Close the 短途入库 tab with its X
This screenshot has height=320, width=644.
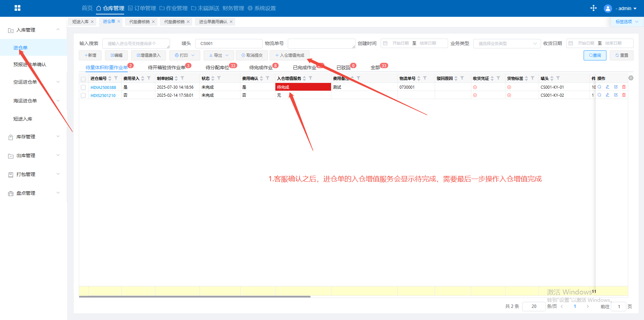(x=92, y=22)
